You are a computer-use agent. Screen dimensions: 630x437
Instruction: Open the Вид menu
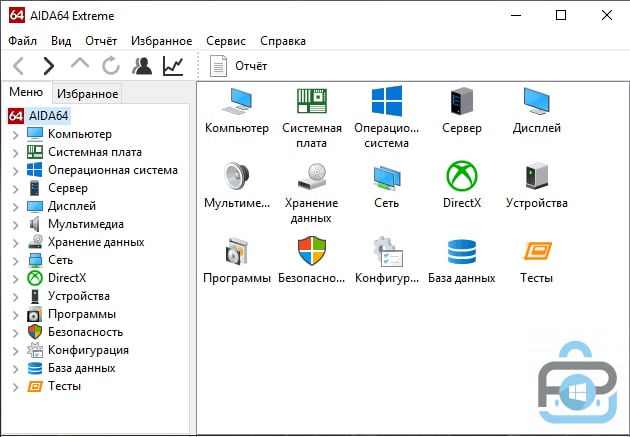61,41
